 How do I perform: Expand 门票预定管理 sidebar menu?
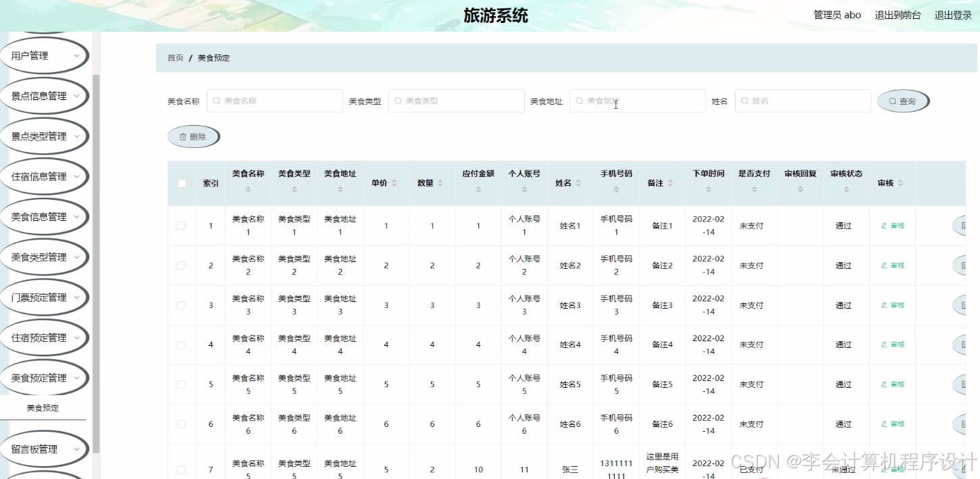coord(45,297)
